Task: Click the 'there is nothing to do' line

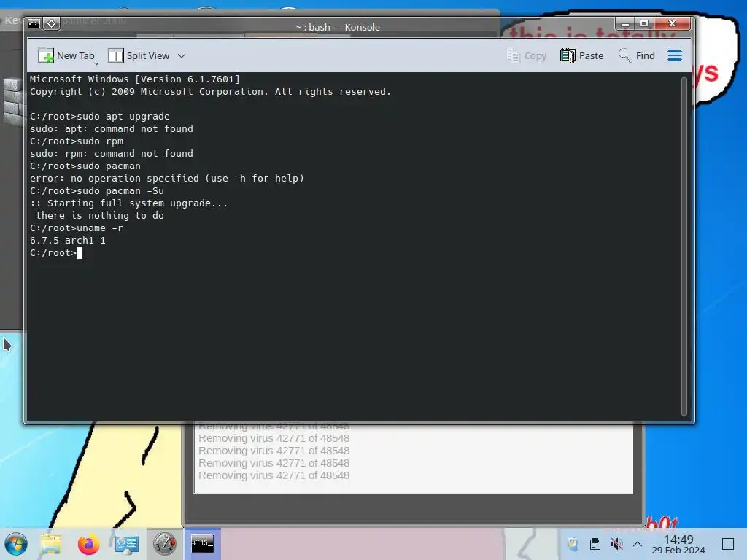Action: (x=100, y=216)
